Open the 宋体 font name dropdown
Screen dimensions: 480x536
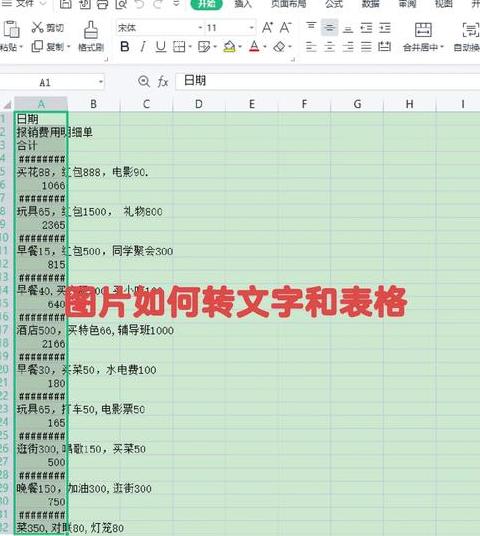click(201, 28)
